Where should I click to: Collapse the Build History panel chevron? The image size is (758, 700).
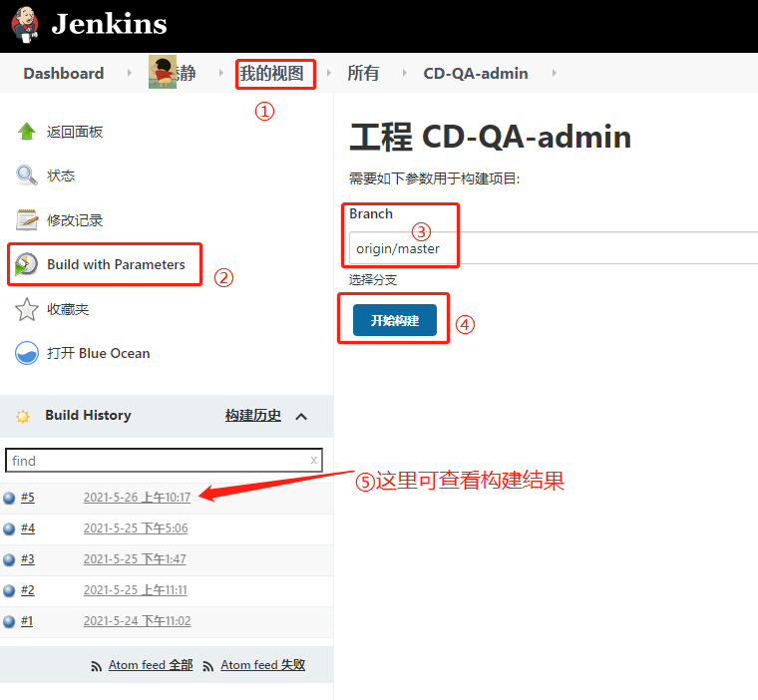pos(301,416)
